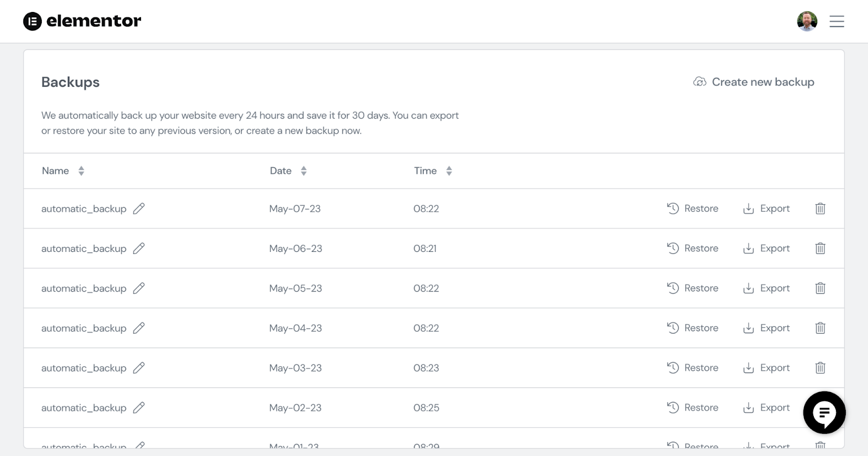Restore the May-02-23 backup
The image size is (868, 456).
[692, 408]
